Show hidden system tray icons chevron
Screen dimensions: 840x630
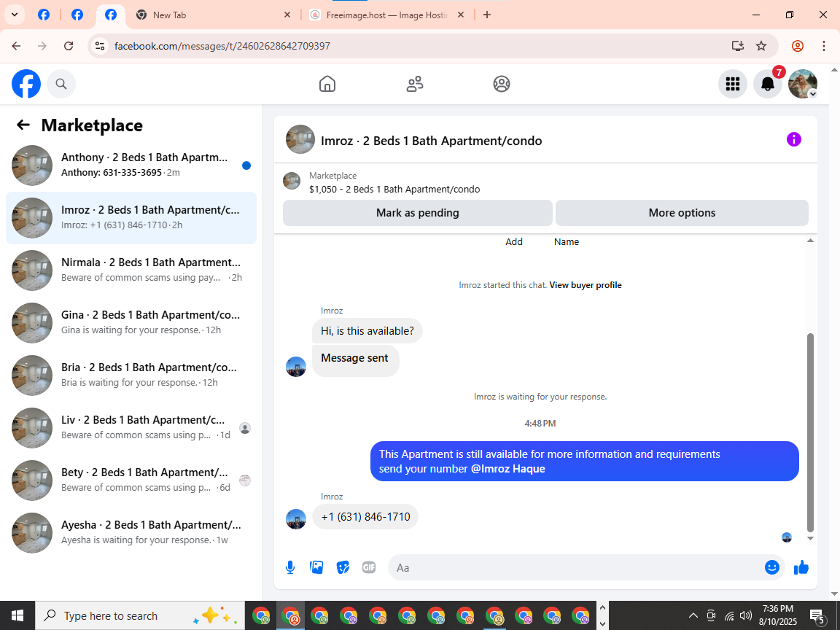[693, 615]
